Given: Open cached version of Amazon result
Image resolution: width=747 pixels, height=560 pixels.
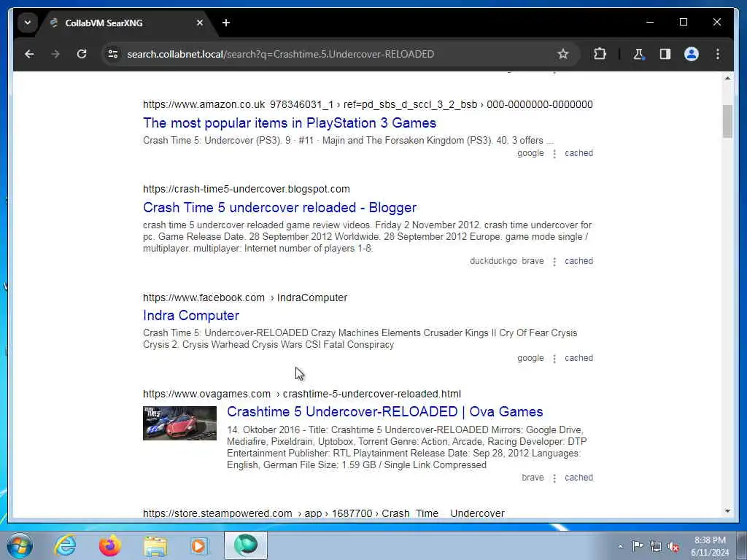Looking at the screenshot, I should [578, 153].
